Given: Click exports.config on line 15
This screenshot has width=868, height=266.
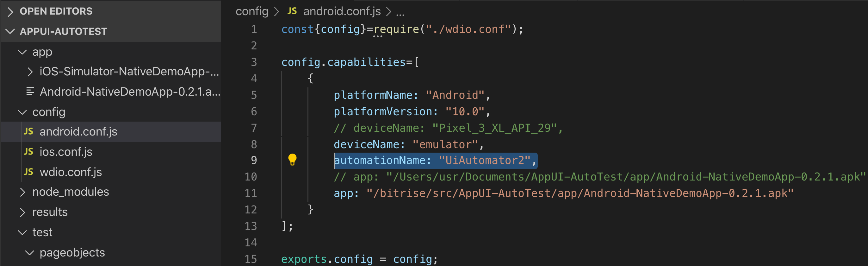Looking at the screenshot, I should 327,259.
